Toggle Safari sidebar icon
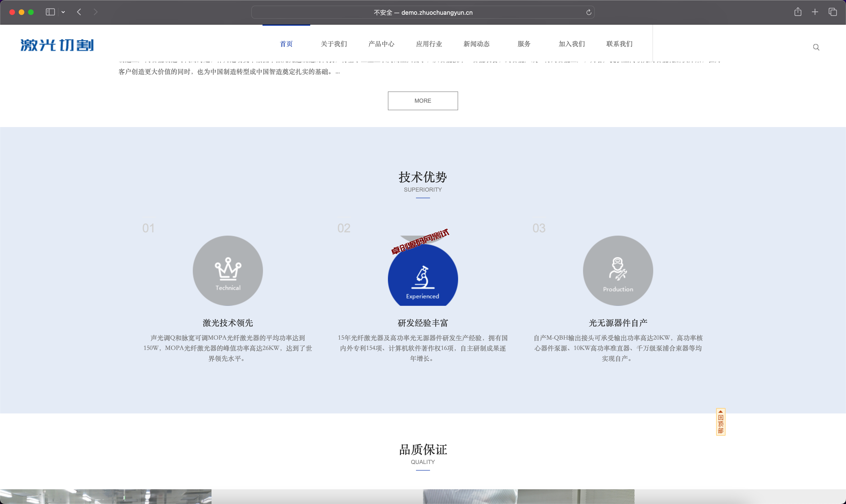Screen dimensions: 846x504 coord(50,12)
